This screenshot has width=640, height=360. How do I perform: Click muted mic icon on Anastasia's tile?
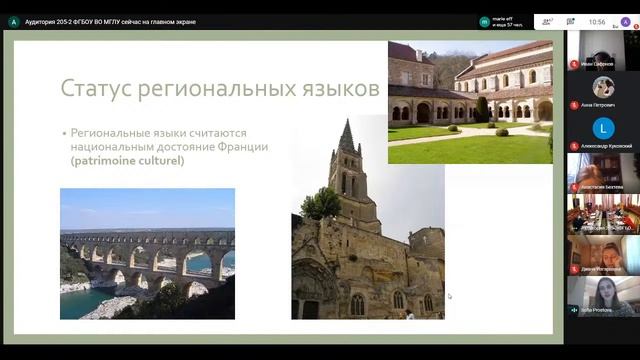(574, 187)
